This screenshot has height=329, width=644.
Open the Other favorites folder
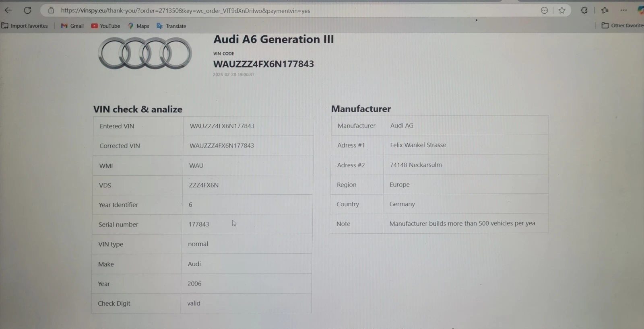click(623, 25)
